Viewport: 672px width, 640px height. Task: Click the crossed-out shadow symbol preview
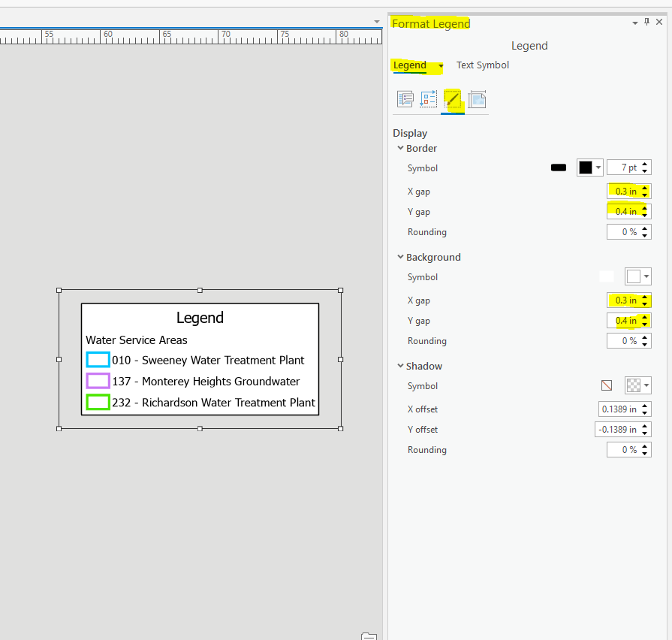tap(606, 385)
